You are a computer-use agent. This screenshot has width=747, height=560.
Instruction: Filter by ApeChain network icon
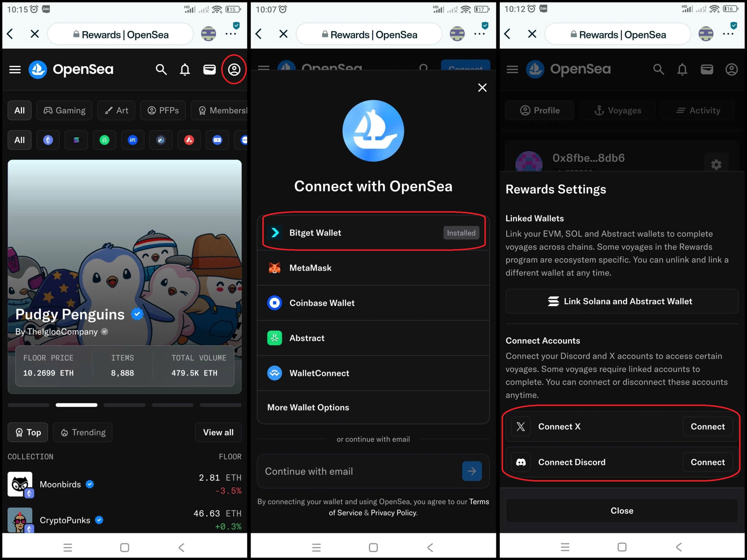tap(133, 140)
